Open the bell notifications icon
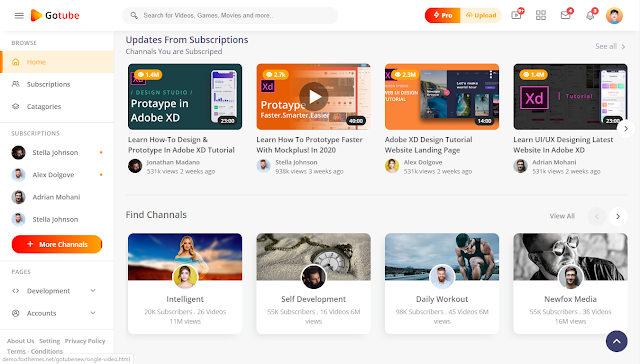640x364 pixels. pos(590,16)
